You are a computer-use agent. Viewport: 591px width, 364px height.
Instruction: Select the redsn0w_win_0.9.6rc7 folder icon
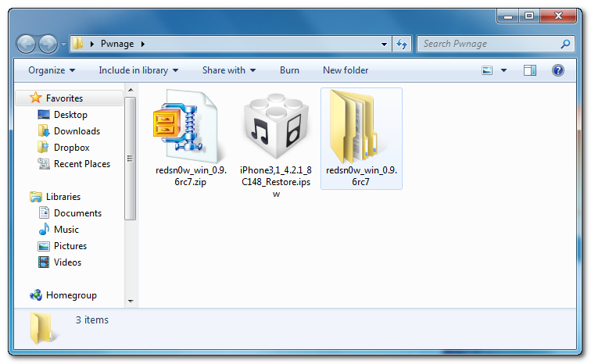click(356, 126)
